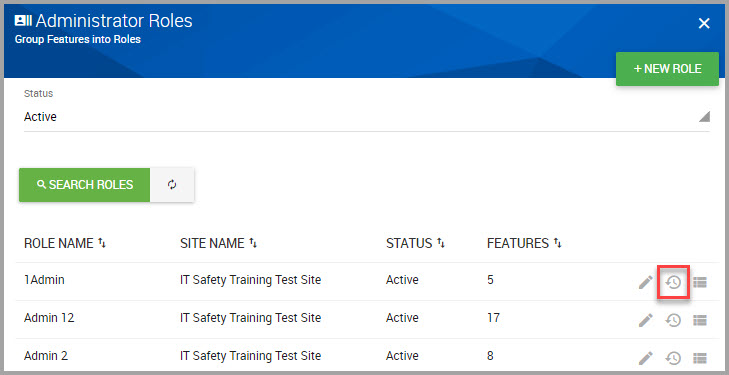Click the Search Roles button
Screen dimensions: 729x375
point(84,184)
